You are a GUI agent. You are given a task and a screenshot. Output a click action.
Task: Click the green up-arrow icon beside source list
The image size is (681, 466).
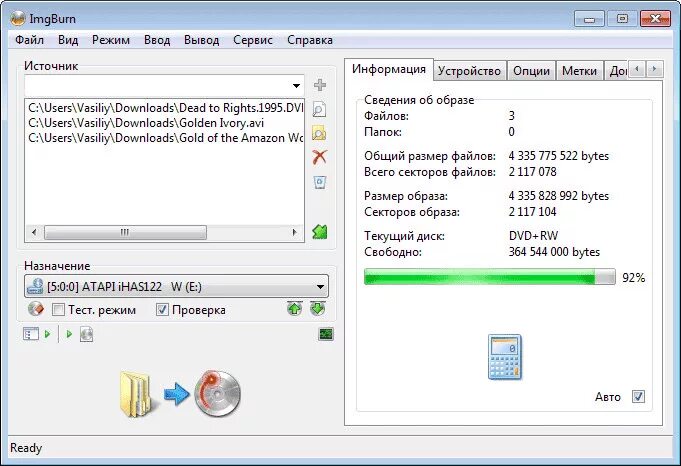click(x=320, y=232)
